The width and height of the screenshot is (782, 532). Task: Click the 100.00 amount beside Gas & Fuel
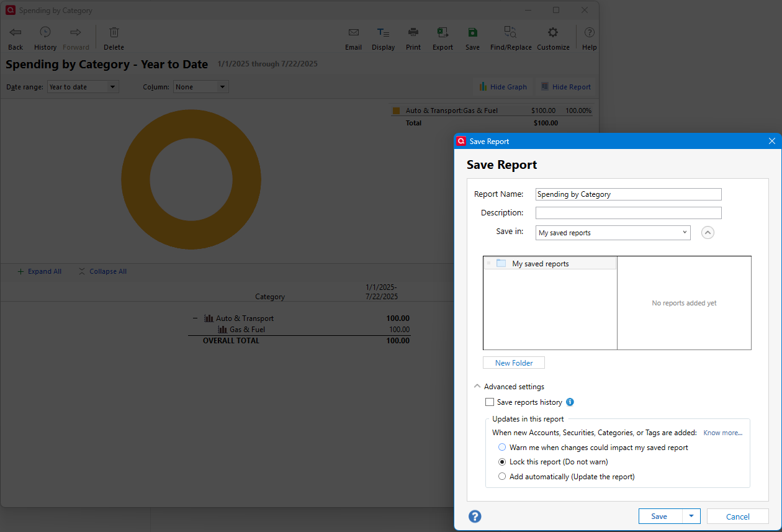(x=399, y=330)
